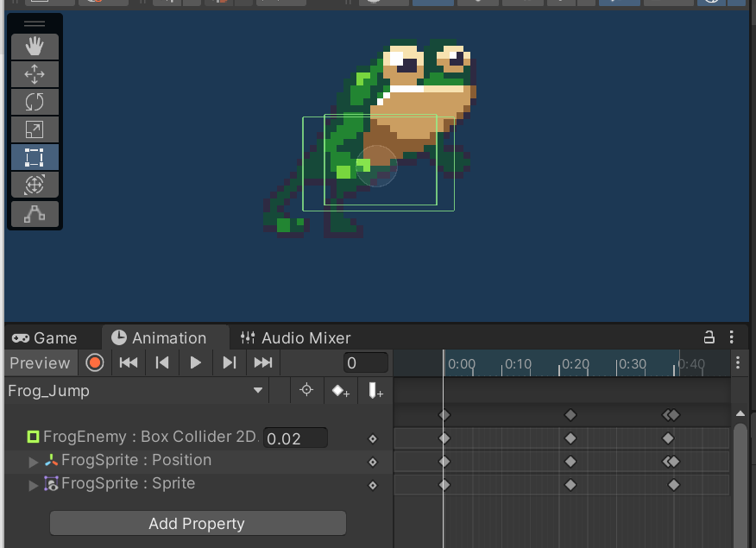Select the Move tool
Screen dimensions: 756x548
click(x=35, y=74)
